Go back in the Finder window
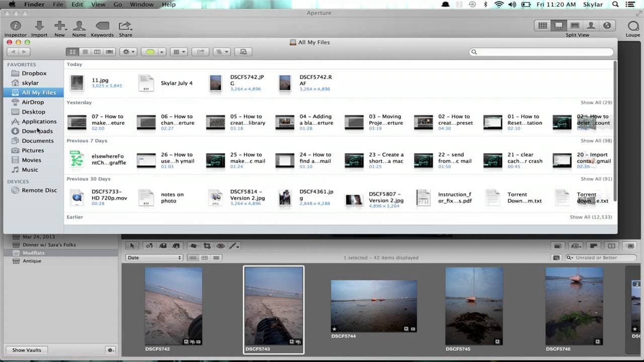 point(13,52)
